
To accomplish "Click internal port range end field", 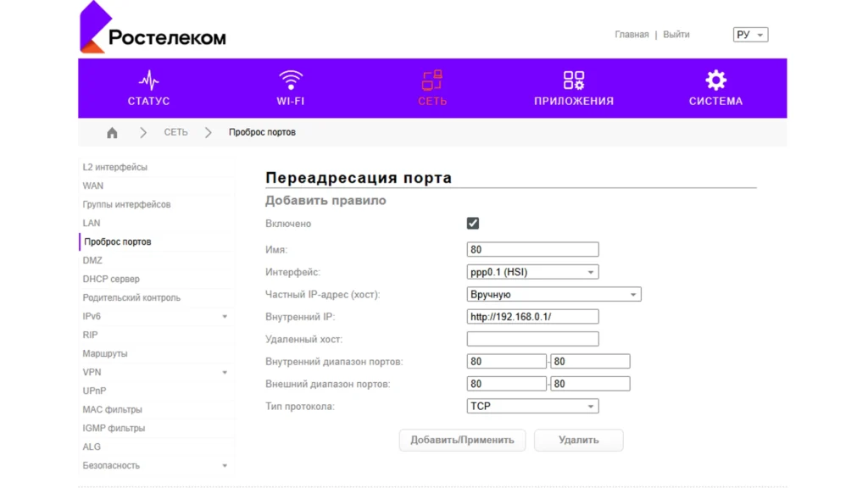I will pyautogui.click(x=590, y=361).
